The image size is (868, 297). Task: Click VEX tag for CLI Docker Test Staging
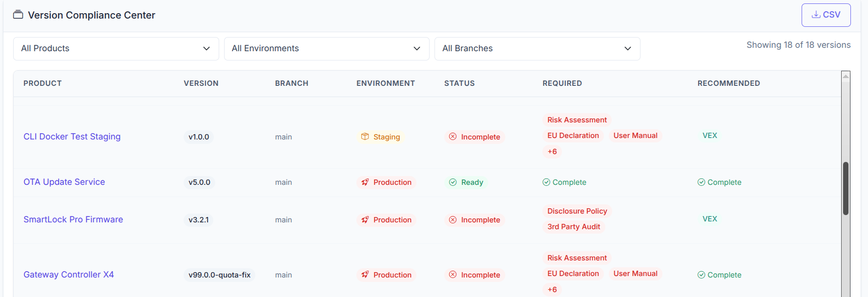(x=710, y=135)
